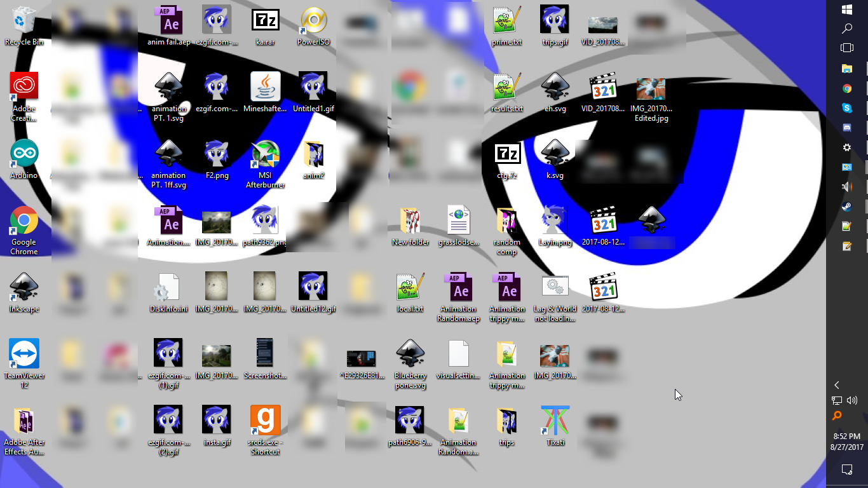The height and width of the screenshot is (488, 868).
Task: Select the anim fail.aep file
Action: click(169, 21)
